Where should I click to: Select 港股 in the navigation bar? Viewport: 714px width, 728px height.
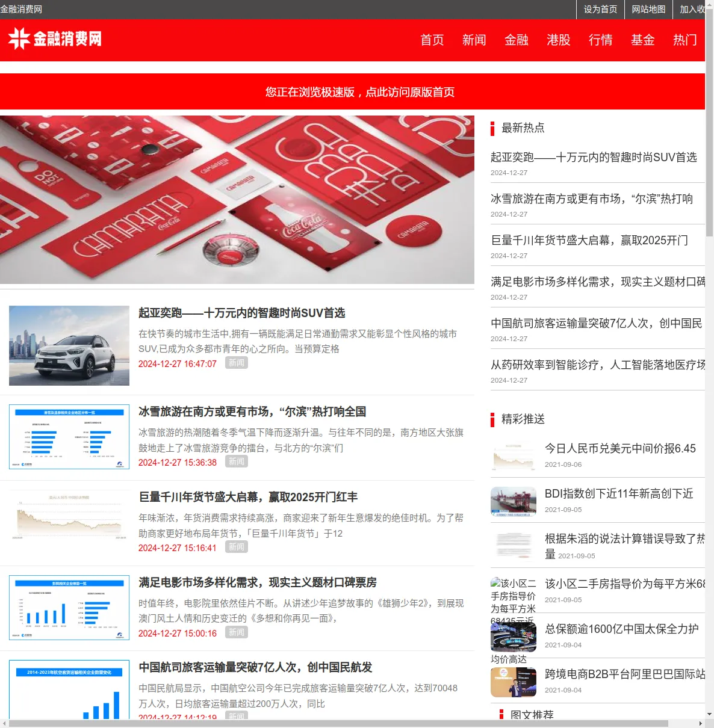[559, 40]
